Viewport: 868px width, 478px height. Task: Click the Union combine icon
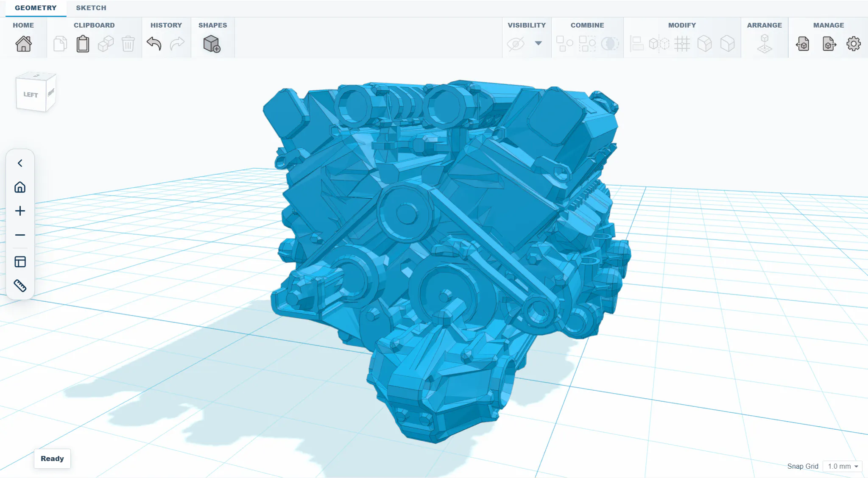[564, 44]
